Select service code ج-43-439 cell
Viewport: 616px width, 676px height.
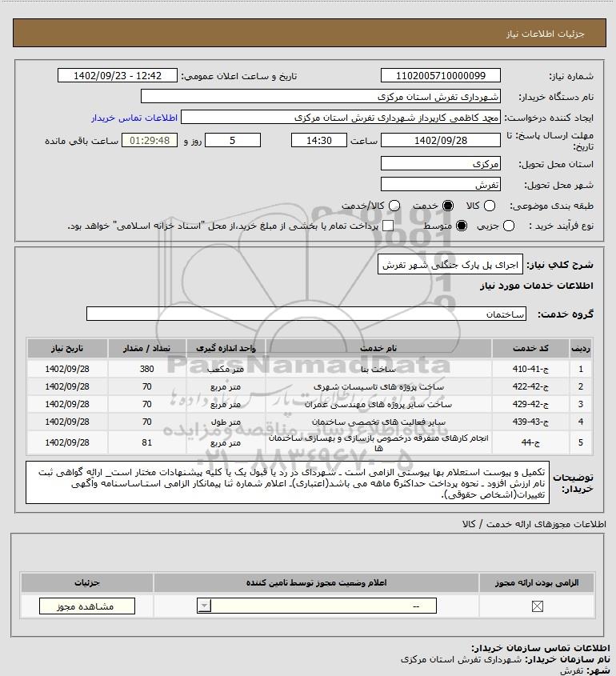(530, 422)
